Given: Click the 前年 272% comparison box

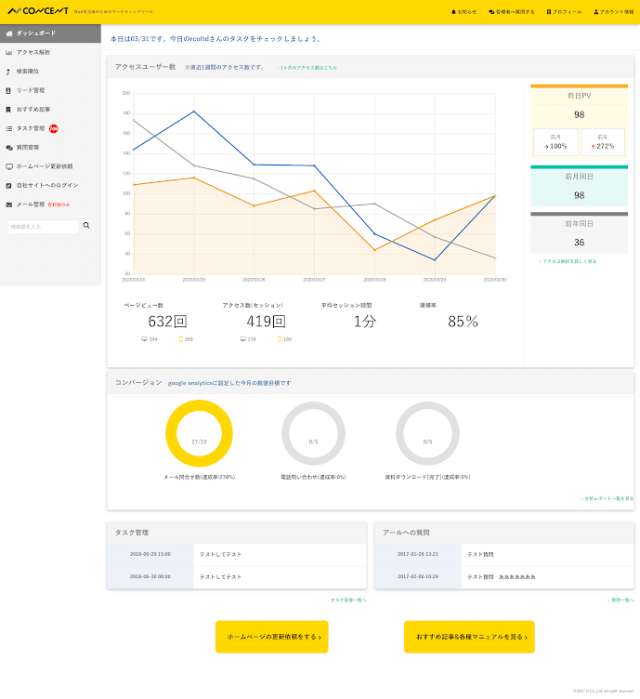Looking at the screenshot, I should pos(603,142).
